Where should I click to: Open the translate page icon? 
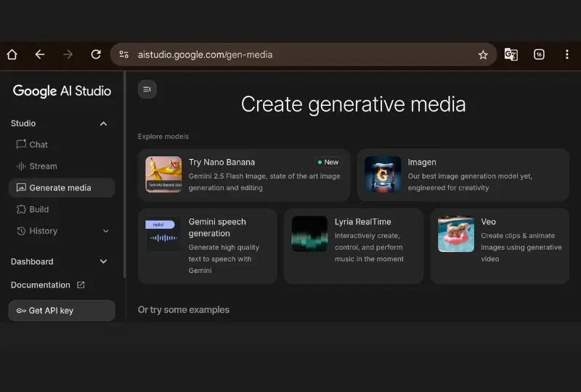click(x=511, y=54)
